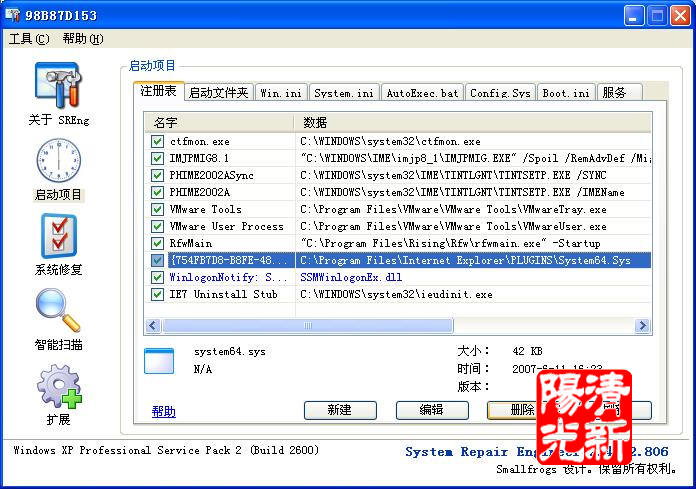
Task: Uncheck the ctfmon.exe entry checkbox
Action: [157, 142]
